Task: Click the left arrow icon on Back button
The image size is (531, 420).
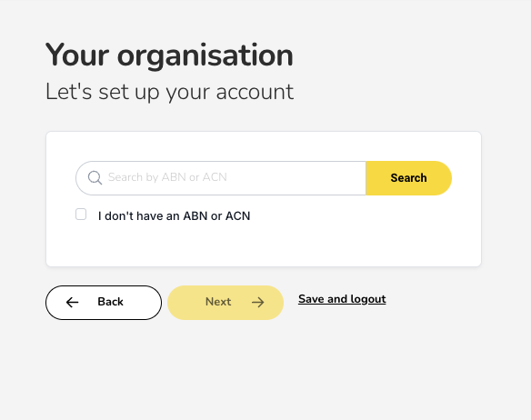Action: point(72,302)
